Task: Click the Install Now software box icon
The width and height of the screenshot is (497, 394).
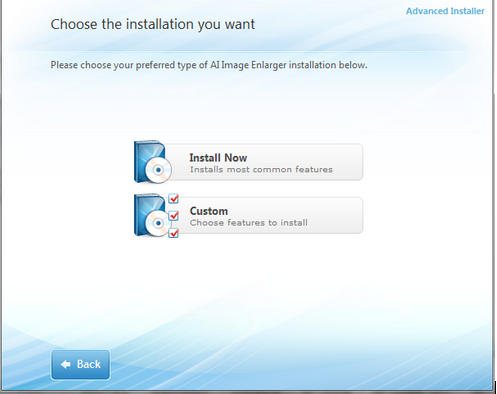Action: 152,162
